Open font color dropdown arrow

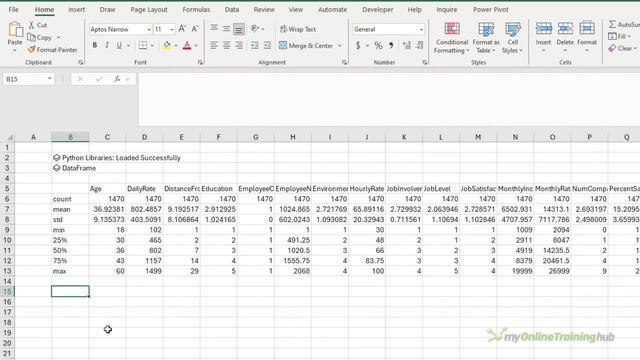point(196,46)
